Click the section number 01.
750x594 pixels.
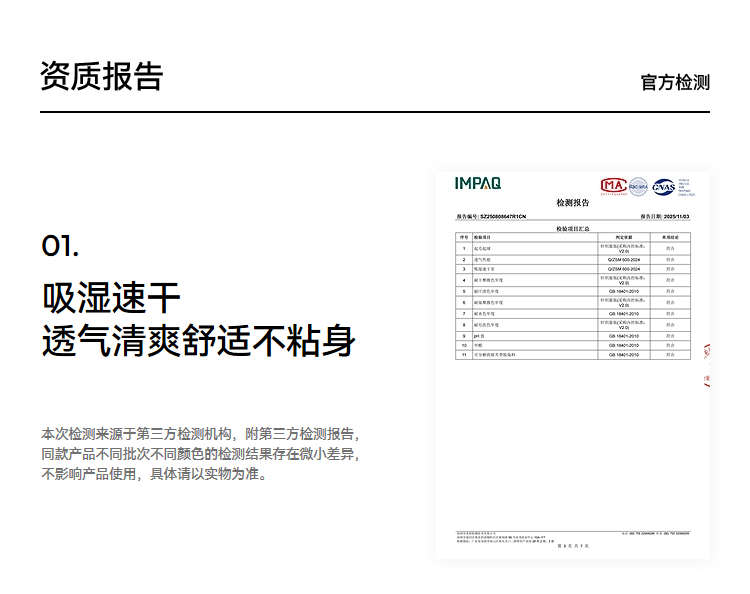(x=60, y=246)
